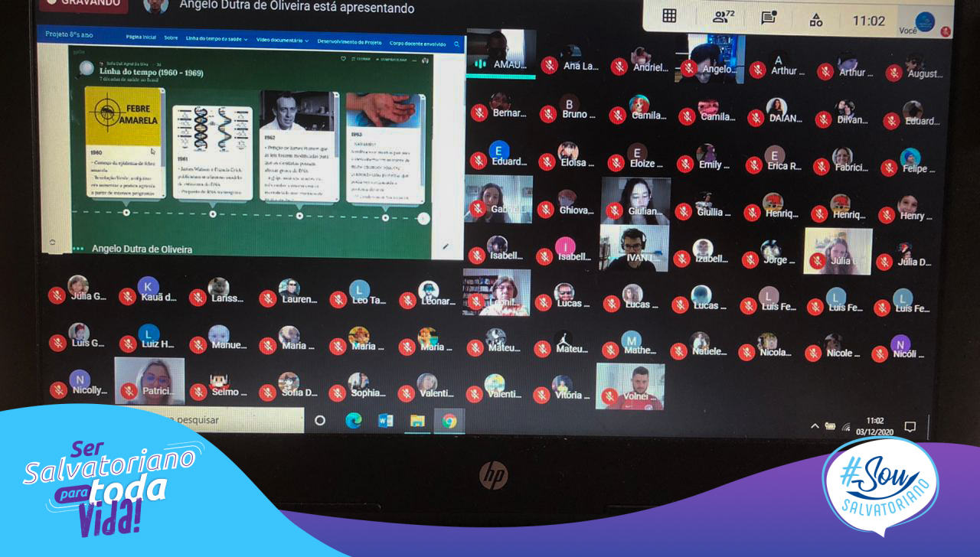This screenshot has width=980, height=557.
Task: Select the Patrici video tile
Action: pyautogui.click(x=150, y=381)
